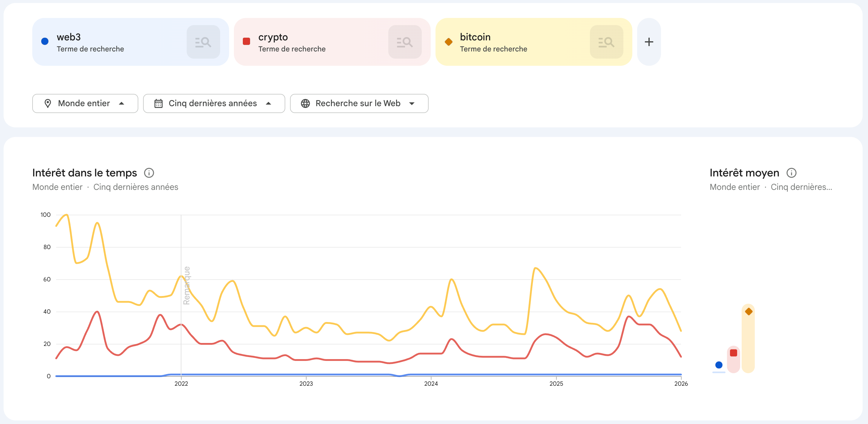Image resolution: width=868 pixels, height=424 pixels.
Task: Click the calendar icon in period filter
Action: click(158, 103)
